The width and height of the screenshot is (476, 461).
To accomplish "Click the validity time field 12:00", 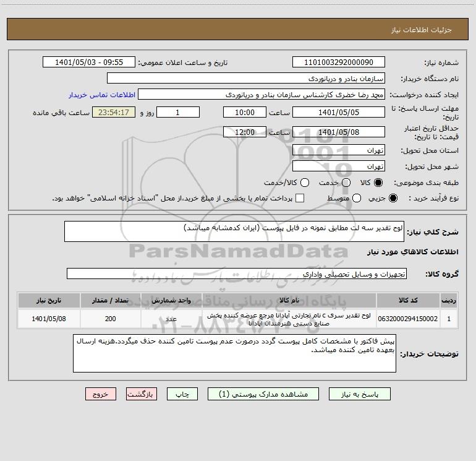I will pyautogui.click(x=245, y=132).
